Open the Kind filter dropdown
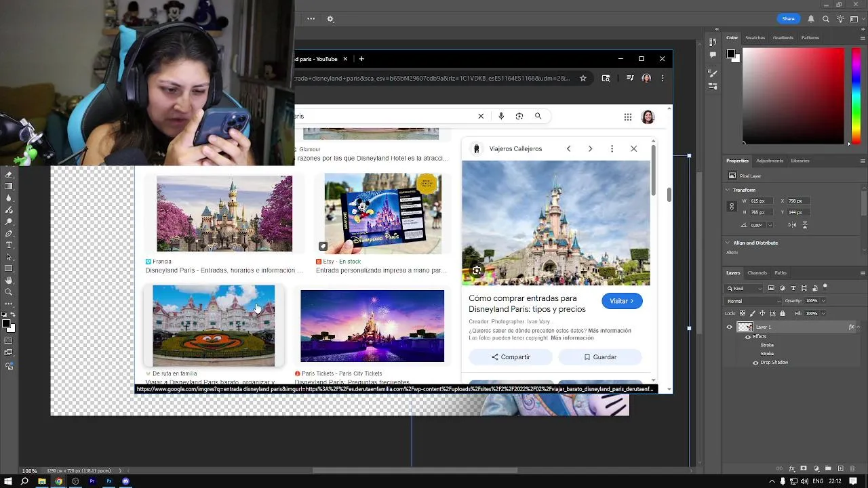 (744, 288)
